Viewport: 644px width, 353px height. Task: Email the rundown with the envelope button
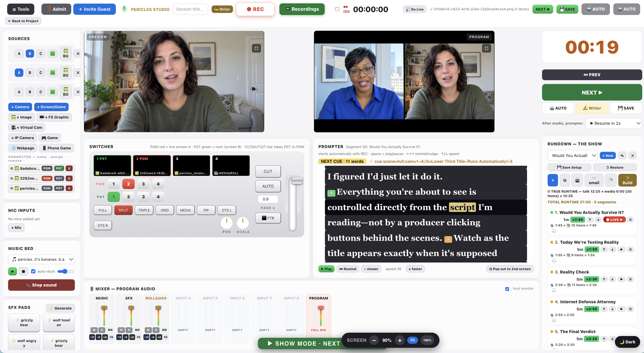click(x=594, y=180)
